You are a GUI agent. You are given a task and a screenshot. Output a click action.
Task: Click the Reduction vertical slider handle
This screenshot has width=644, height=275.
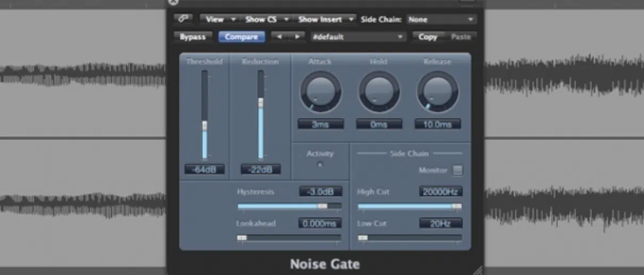(261, 102)
